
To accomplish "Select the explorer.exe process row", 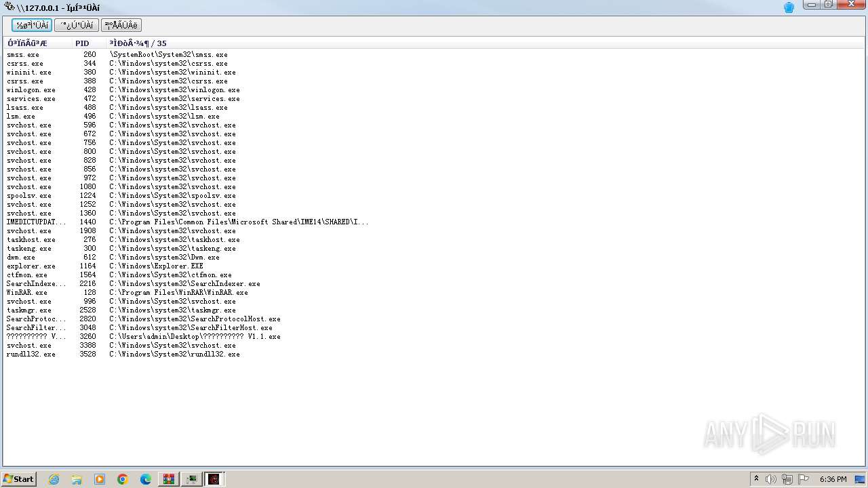I will click(x=434, y=266).
